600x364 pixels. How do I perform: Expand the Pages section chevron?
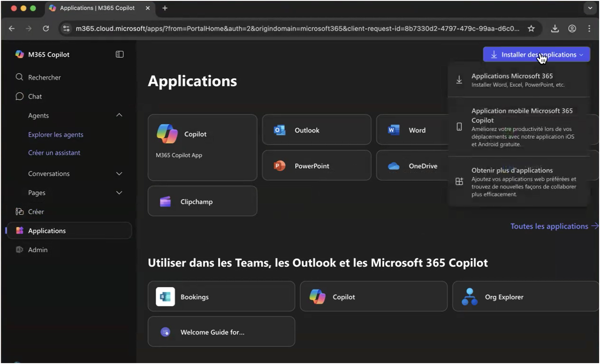tap(119, 193)
